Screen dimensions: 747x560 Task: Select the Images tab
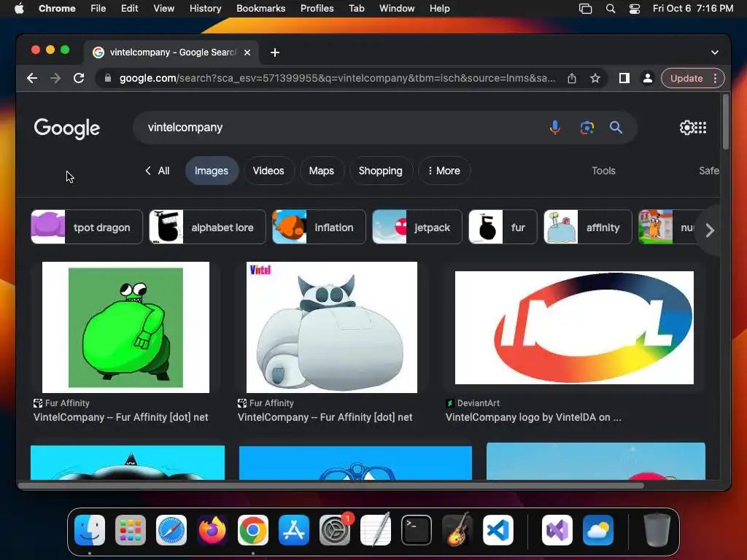pyautogui.click(x=212, y=171)
